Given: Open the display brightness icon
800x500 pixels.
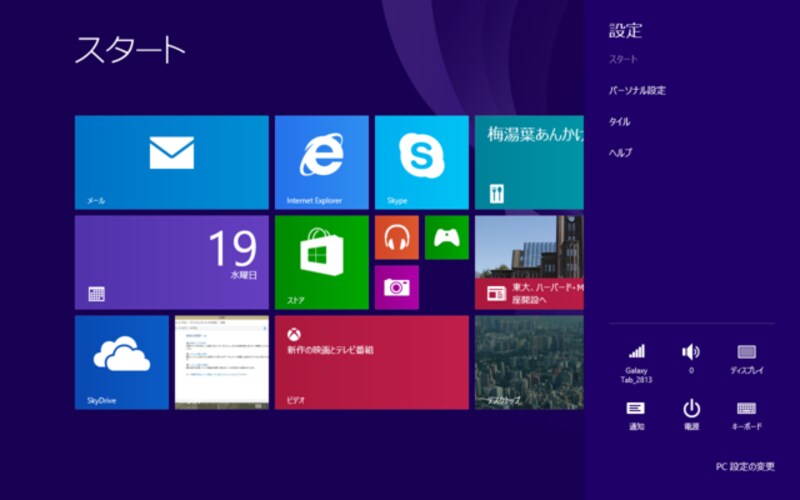Looking at the screenshot, I should coord(746,357).
